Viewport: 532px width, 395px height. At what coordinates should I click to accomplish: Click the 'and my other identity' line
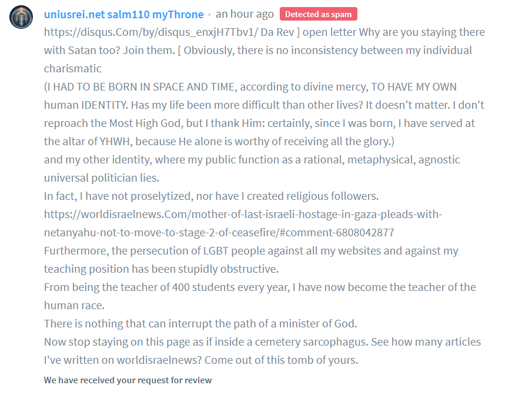pos(252,160)
